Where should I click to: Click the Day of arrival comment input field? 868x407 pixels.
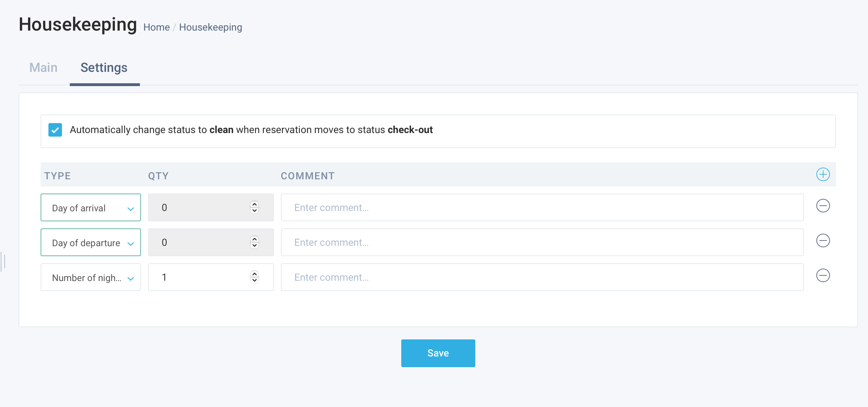click(x=543, y=207)
